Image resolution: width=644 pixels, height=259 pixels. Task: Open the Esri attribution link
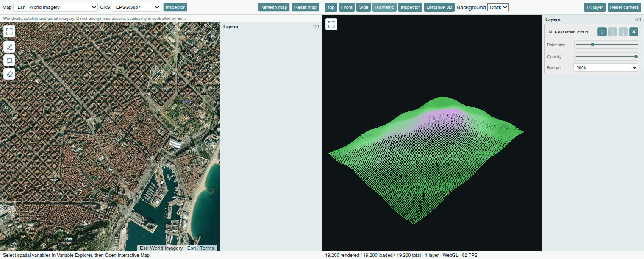192,248
